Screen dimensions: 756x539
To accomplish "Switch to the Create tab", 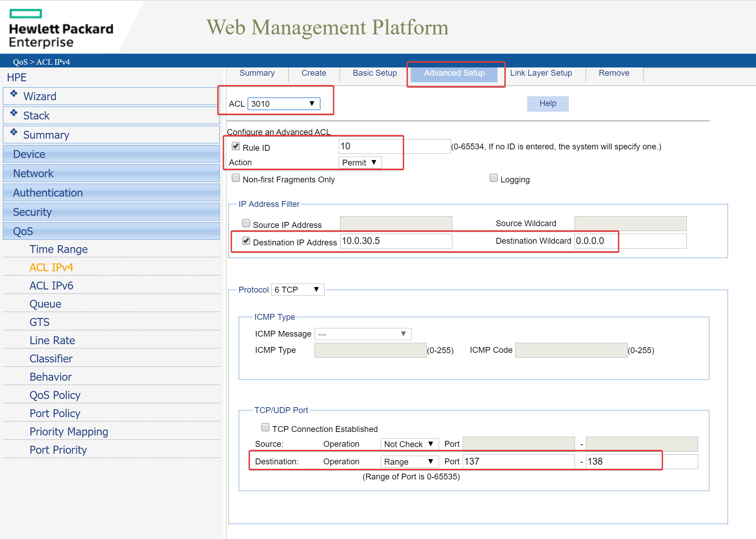I will tap(314, 73).
